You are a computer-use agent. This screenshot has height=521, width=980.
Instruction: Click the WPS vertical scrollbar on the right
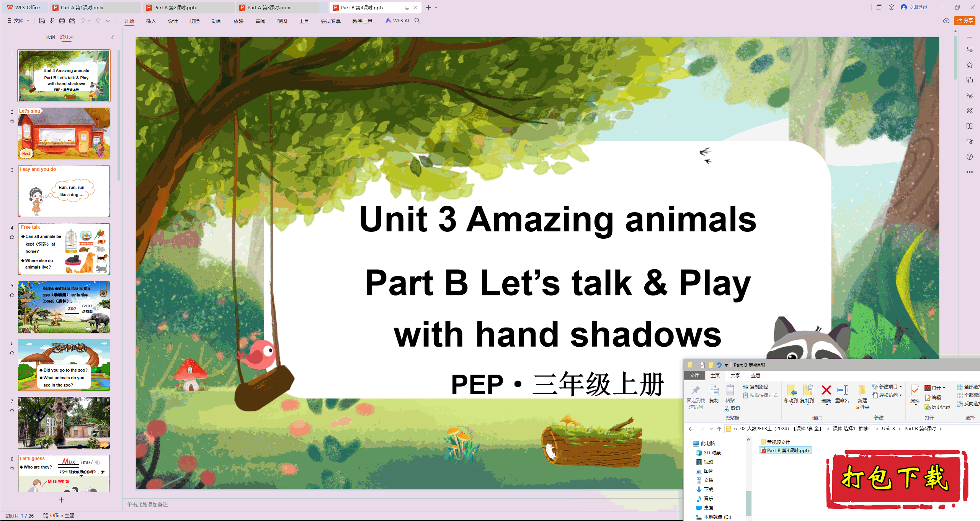955,57
